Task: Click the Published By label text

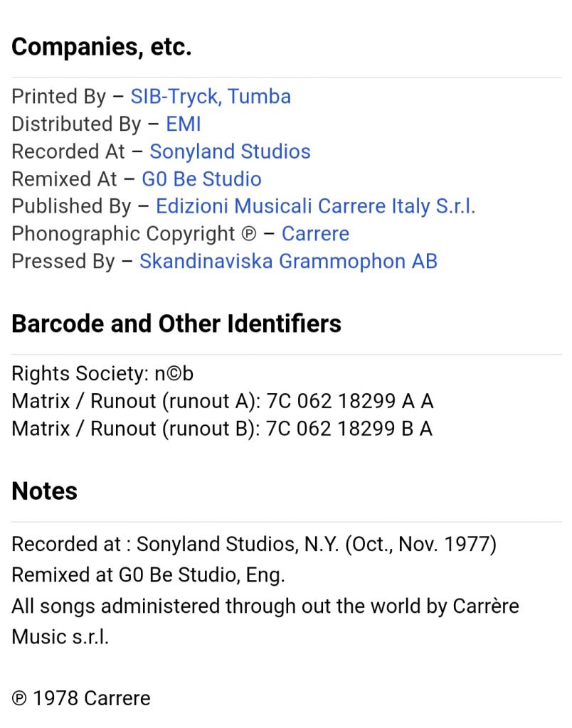Action: [72, 207]
